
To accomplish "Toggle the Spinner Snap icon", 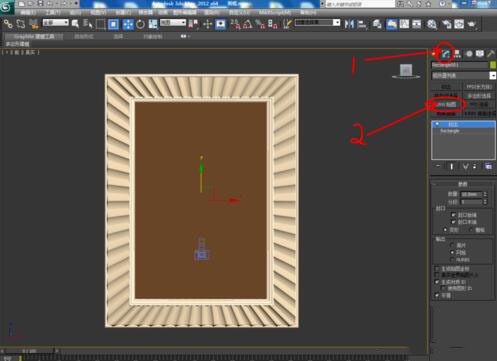I will point(273,24).
